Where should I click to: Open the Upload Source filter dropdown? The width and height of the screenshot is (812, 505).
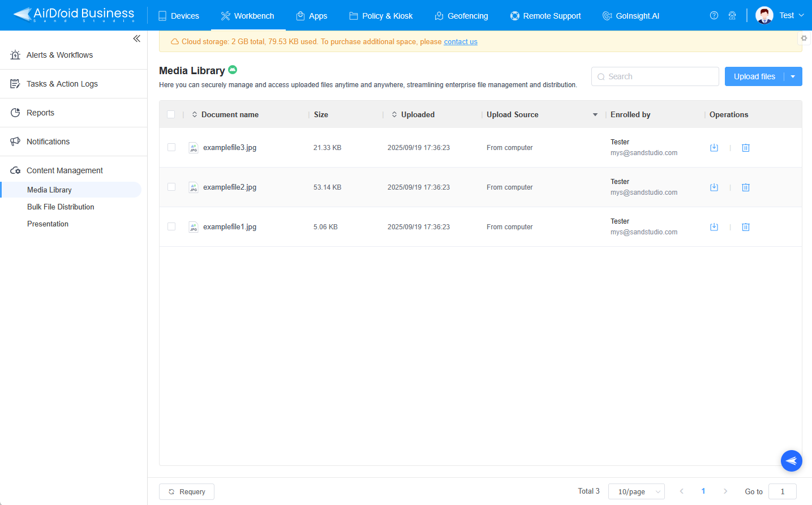pyautogui.click(x=595, y=114)
